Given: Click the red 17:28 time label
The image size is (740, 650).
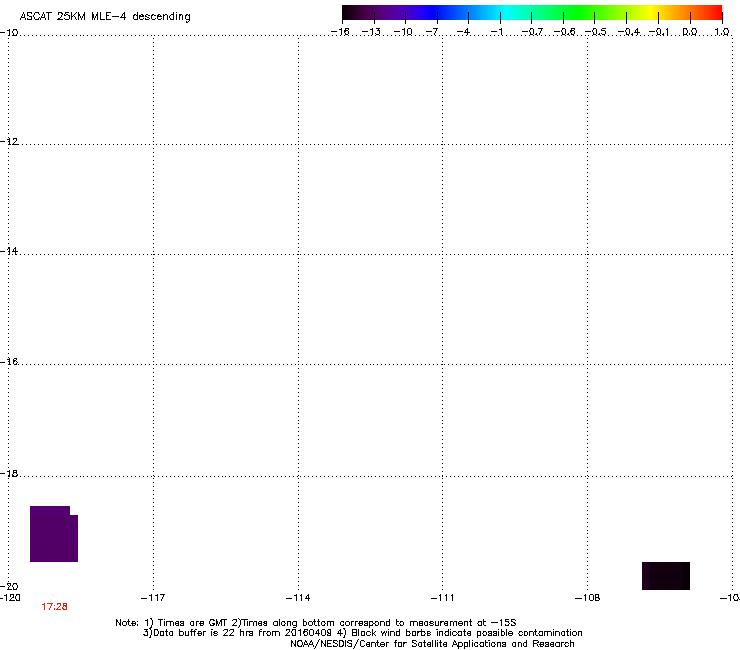Looking at the screenshot, I should point(54,607).
